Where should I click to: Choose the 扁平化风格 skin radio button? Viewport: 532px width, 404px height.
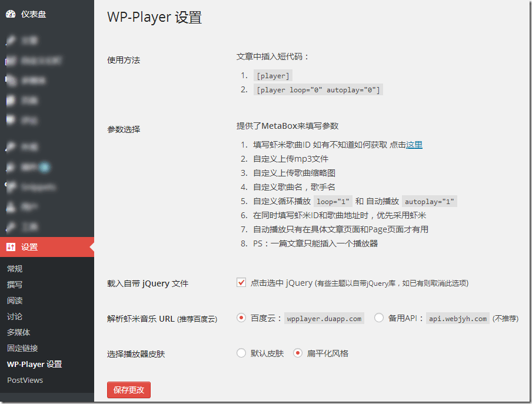point(298,353)
